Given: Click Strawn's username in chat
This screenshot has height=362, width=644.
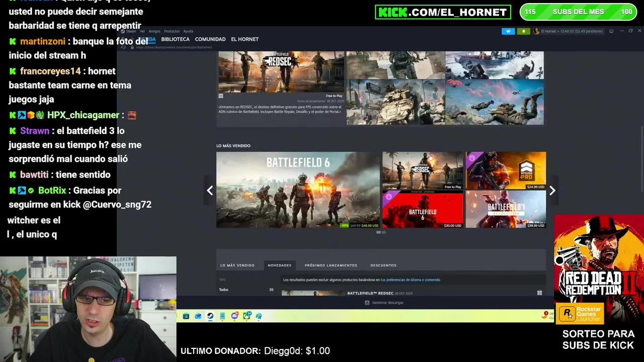Looking at the screenshot, I should click(35, 130).
